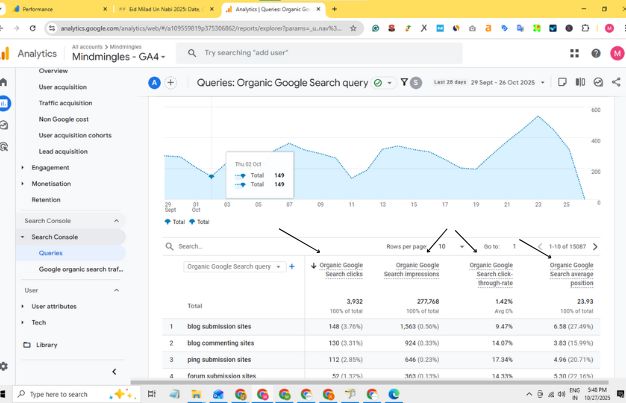Open the User acquisition report
The image size is (626, 403).
[x=63, y=87]
